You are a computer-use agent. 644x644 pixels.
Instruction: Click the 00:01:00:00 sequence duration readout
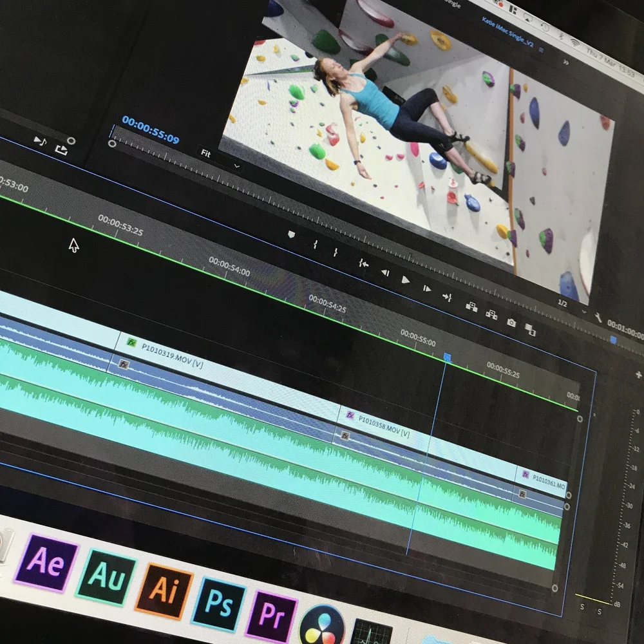pos(625,330)
